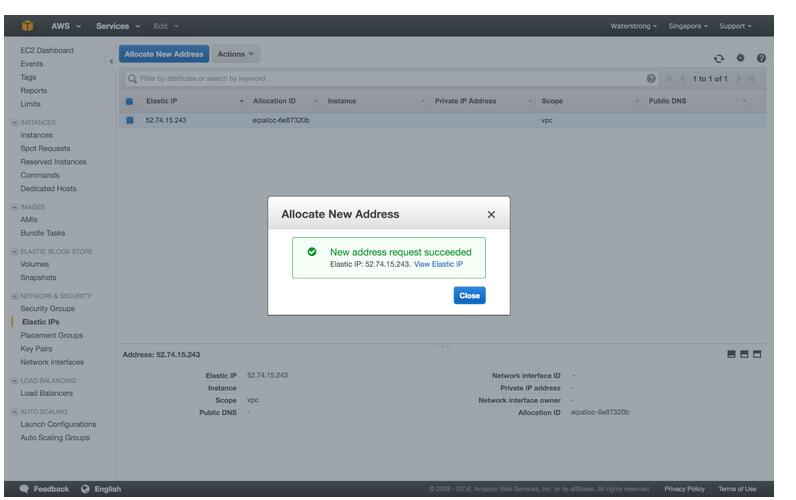Screen dimensions: 796x500
Task: Open EC2 Dashboard in sidebar
Action: tap(47, 50)
